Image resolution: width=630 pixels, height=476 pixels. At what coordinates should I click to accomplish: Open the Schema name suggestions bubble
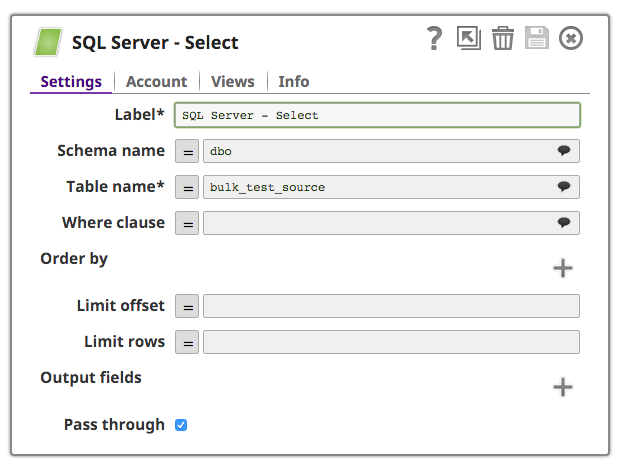(x=564, y=151)
